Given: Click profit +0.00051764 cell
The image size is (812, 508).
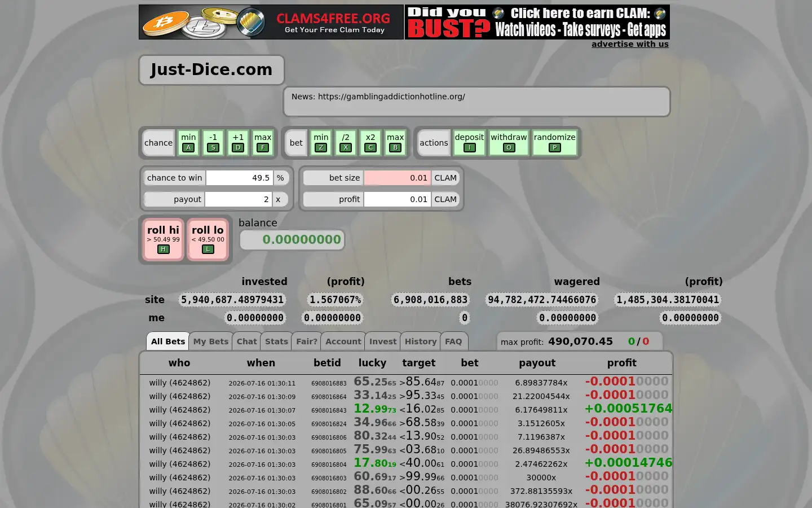Looking at the screenshot, I should tap(628, 409).
